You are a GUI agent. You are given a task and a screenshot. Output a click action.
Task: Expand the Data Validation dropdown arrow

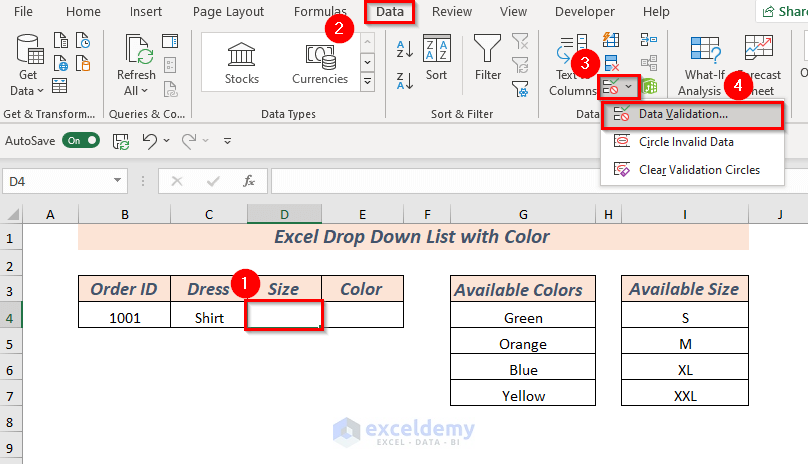(629, 87)
